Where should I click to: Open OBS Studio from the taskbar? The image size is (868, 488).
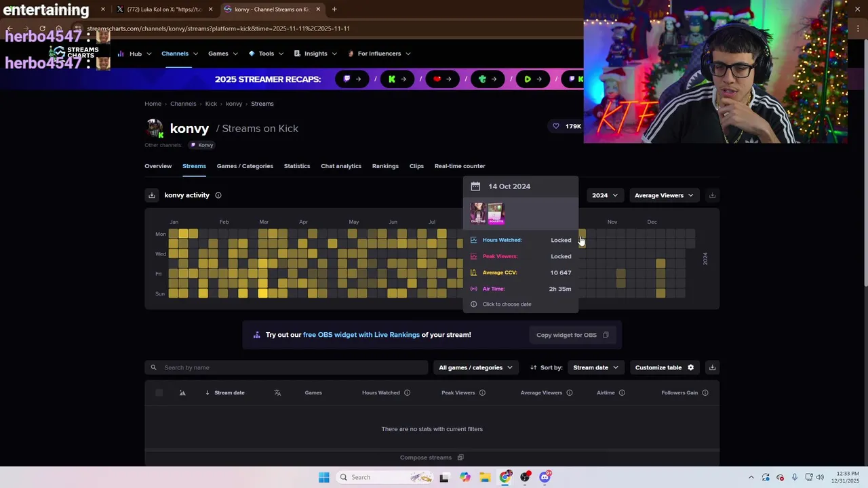coord(525,477)
